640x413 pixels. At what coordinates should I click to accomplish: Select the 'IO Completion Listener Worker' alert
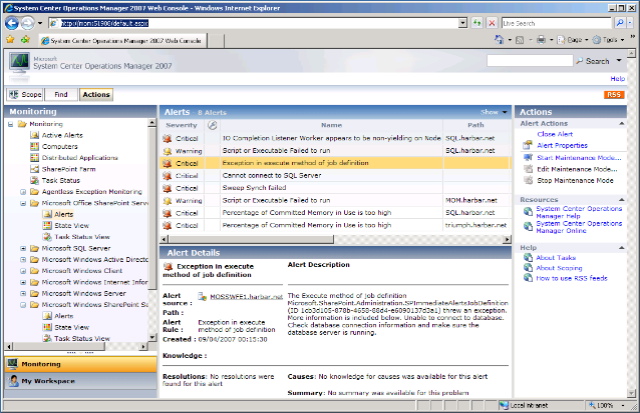tap(335, 138)
